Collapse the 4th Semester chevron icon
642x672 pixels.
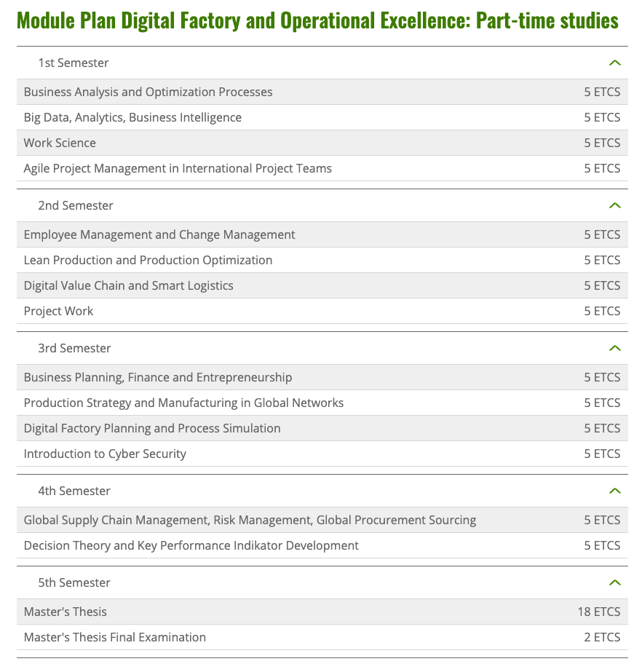(614, 491)
